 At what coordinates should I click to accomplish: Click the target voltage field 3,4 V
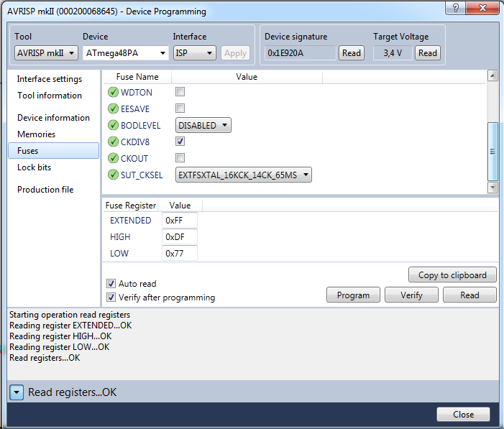pyautogui.click(x=393, y=53)
